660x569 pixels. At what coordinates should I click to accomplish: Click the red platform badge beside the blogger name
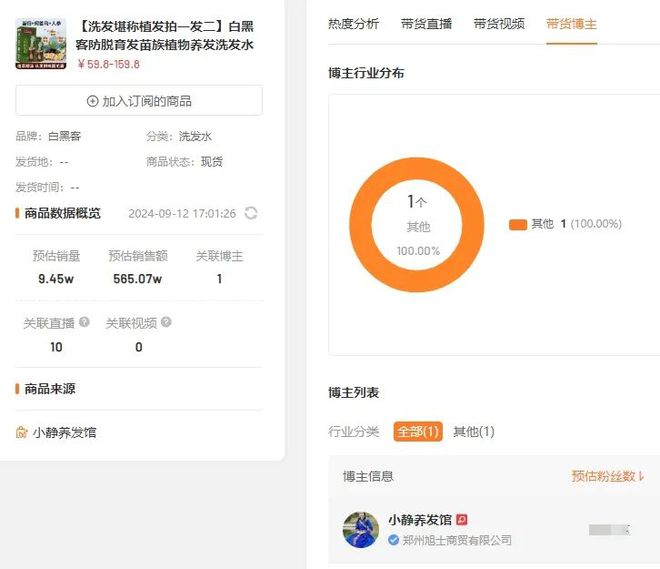[462, 520]
